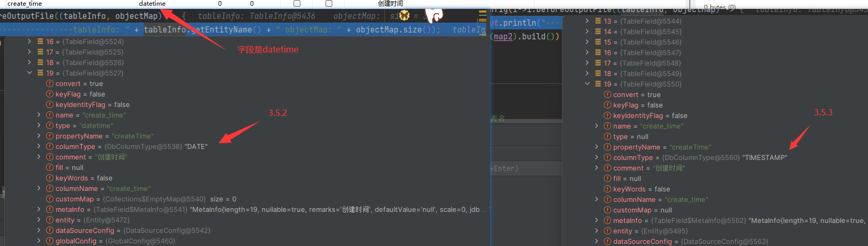Click list icon of element 13 TableField@5544
The image size is (868, 246).
click(x=598, y=21)
